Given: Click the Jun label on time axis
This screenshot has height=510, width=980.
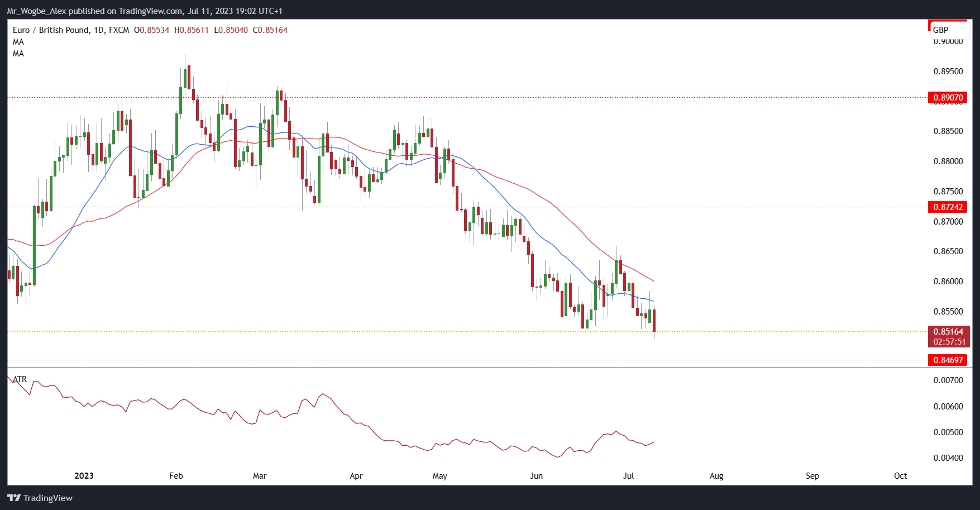Looking at the screenshot, I should [536, 476].
